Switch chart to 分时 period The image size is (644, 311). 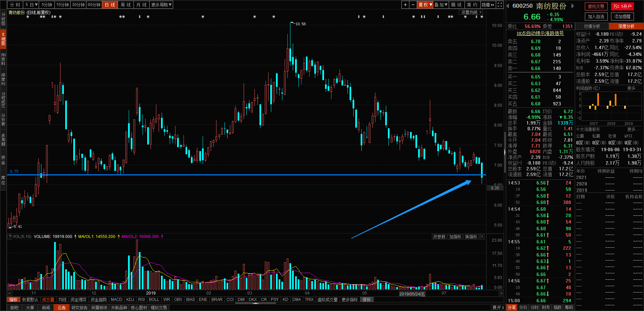15,5
